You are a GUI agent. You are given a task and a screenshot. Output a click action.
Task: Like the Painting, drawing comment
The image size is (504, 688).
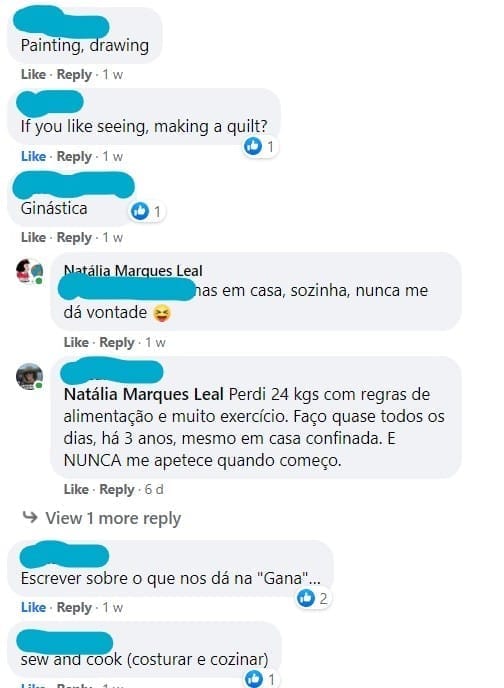[33, 74]
